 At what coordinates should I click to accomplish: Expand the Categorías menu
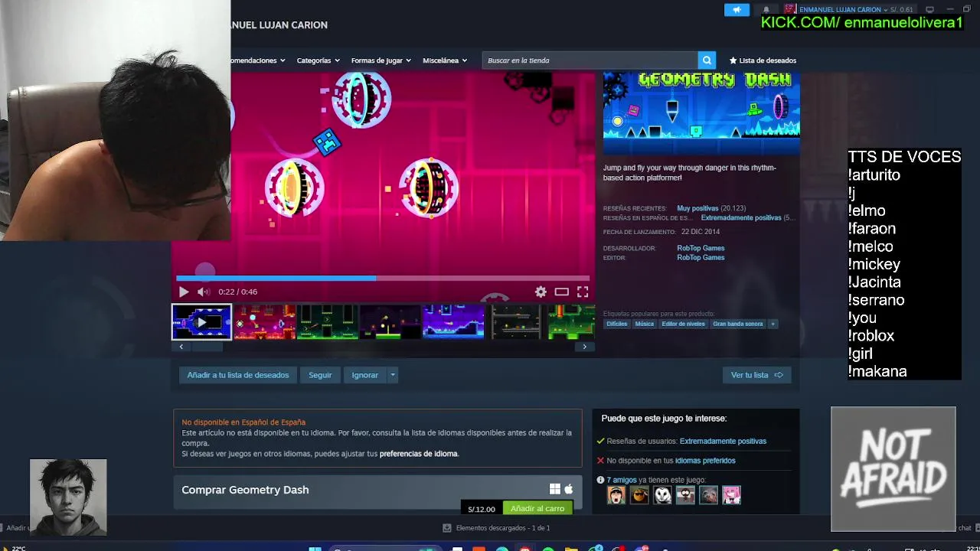pyautogui.click(x=318, y=60)
